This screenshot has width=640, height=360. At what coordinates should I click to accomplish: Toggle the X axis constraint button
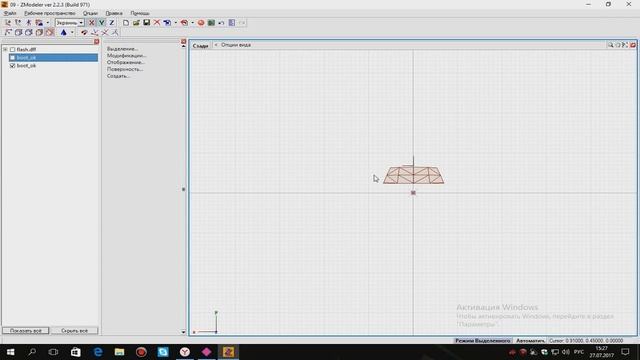[91, 23]
